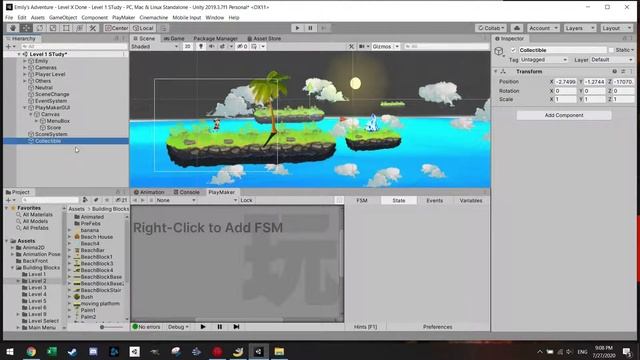
Task: Open custom editor tools icon
Action: (93, 28)
